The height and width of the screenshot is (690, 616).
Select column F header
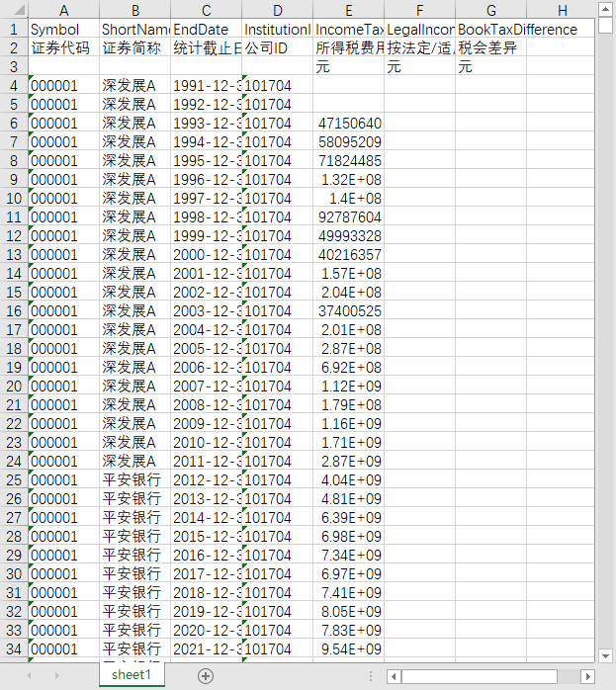tap(420, 10)
